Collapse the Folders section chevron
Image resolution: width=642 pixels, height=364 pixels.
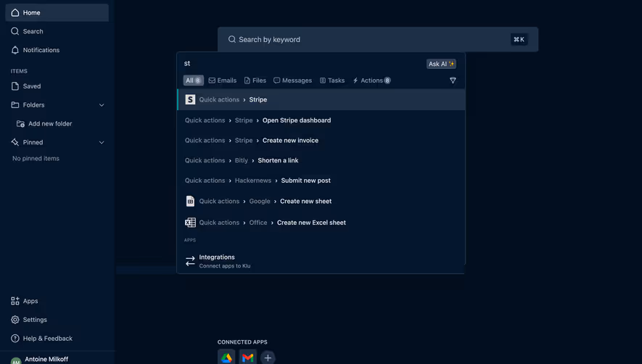click(x=102, y=105)
